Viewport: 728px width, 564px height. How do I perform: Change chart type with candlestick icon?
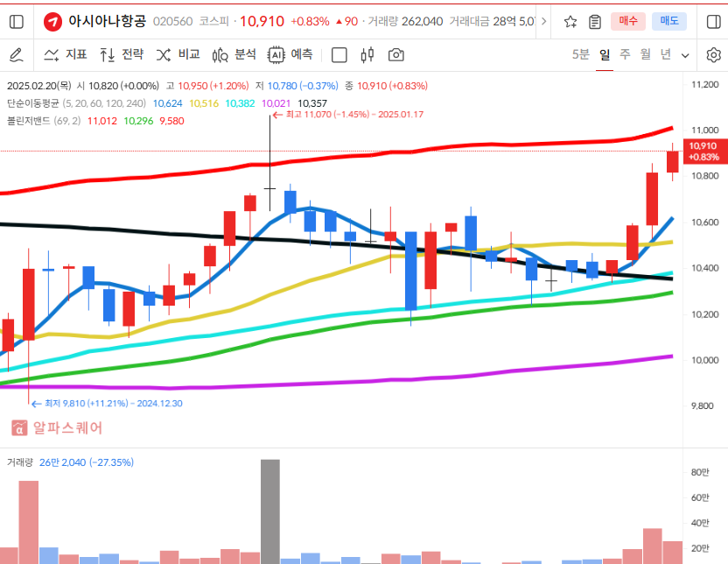tap(367, 55)
